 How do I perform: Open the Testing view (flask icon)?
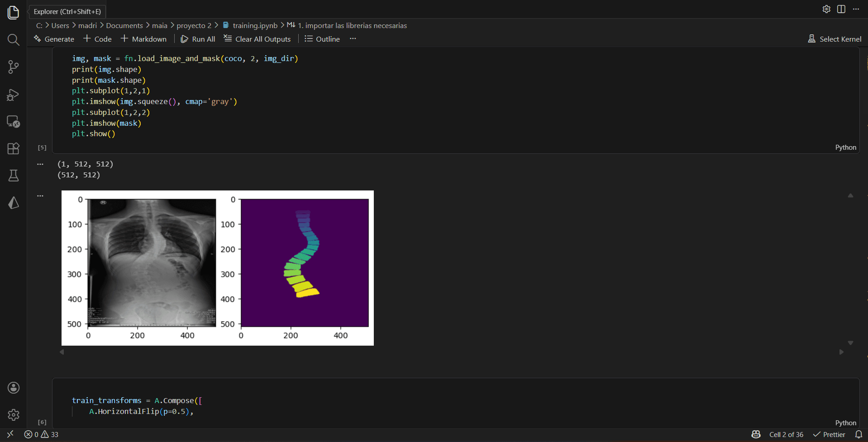pyautogui.click(x=13, y=176)
